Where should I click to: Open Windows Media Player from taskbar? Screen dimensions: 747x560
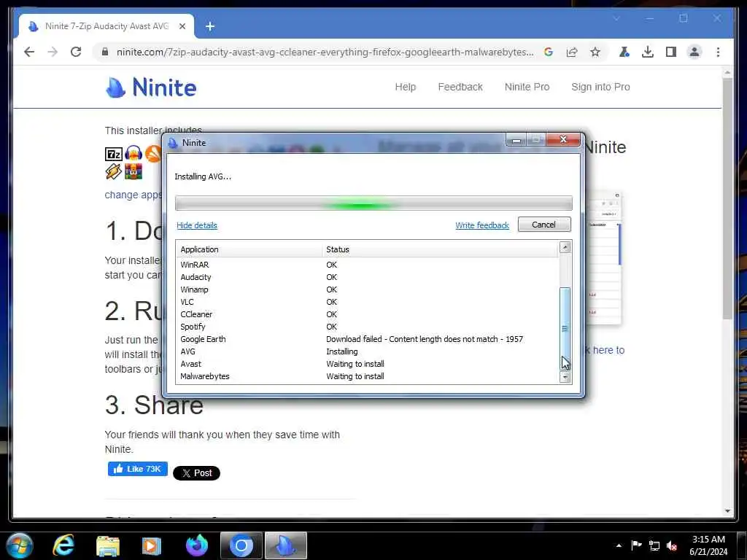152,545
